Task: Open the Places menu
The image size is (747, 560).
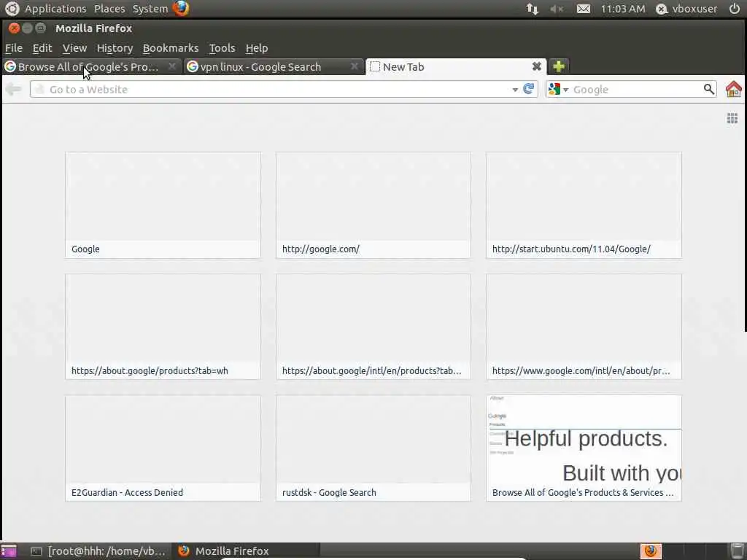Action: point(109,9)
